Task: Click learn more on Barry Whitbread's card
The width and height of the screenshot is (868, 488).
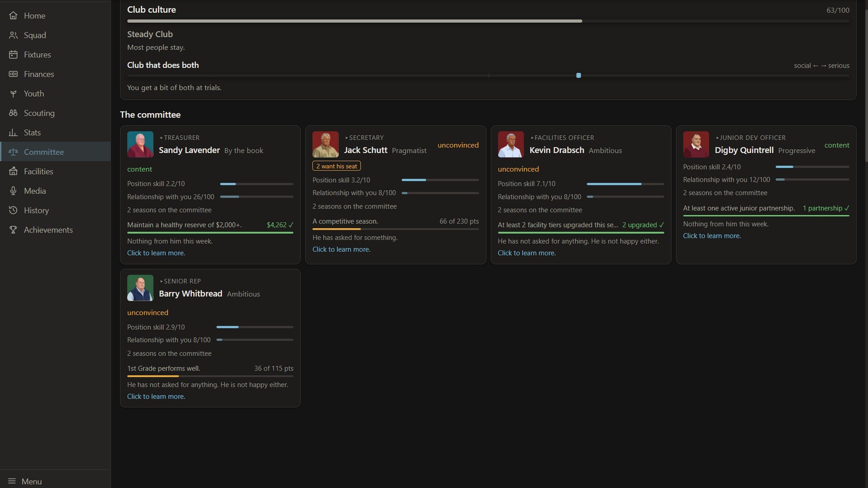Action: click(156, 396)
